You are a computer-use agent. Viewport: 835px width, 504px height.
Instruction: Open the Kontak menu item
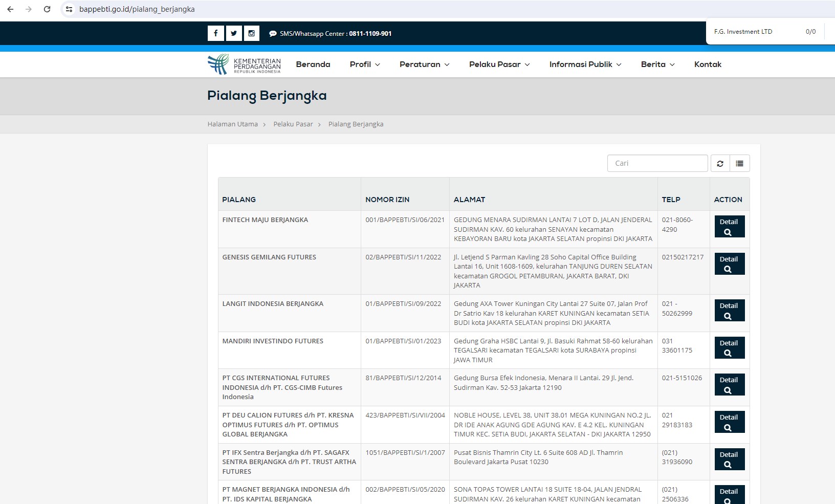pos(708,64)
